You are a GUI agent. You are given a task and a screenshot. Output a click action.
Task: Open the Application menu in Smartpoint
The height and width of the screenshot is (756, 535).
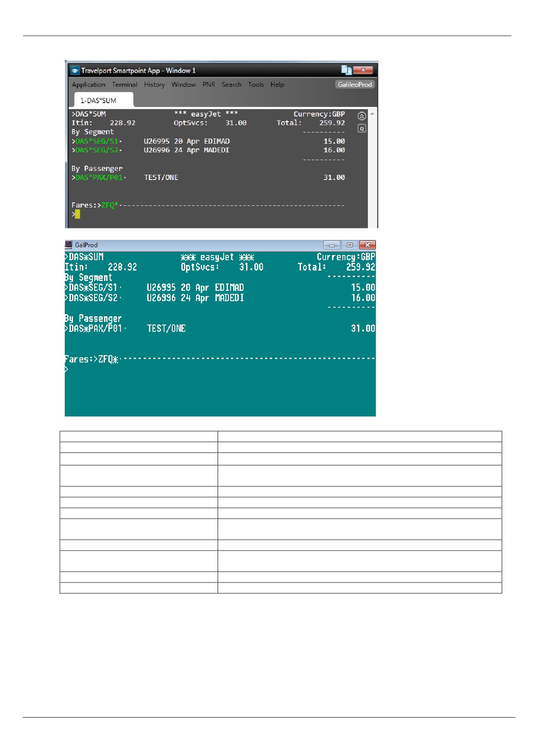click(89, 85)
